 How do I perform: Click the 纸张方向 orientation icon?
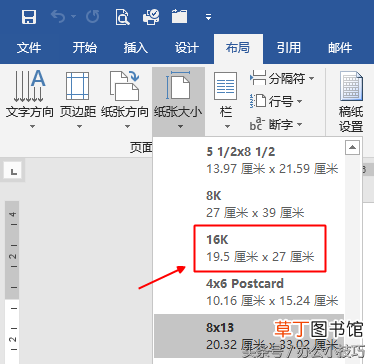tap(125, 86)
